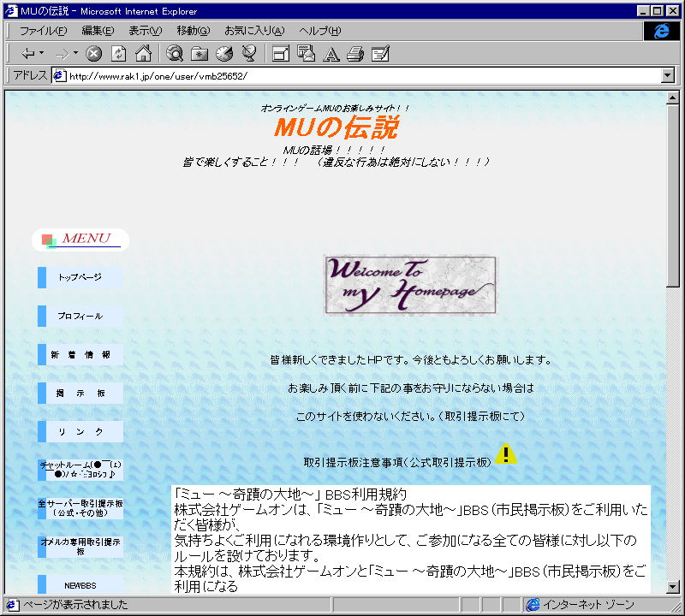This screenshot has height=616, width=685.
Task: Go back with the Back arrow button
Action: click(x=28, y=54)
